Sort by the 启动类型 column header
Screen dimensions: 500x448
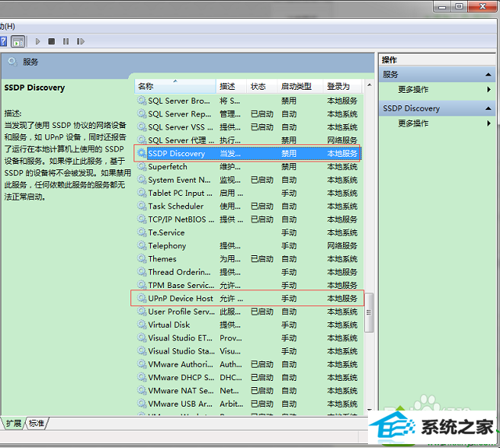[300, 87]
